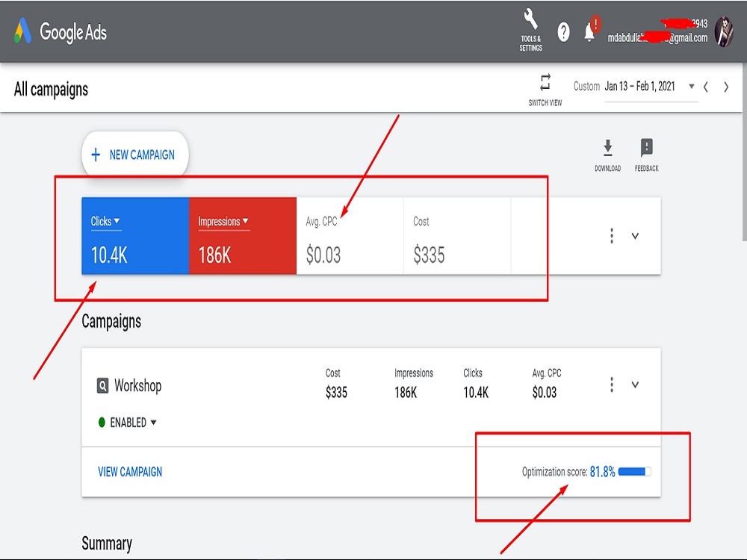Download the overview report
The height and width of the screenshot is (560, 747).
[x=607, y=155]
